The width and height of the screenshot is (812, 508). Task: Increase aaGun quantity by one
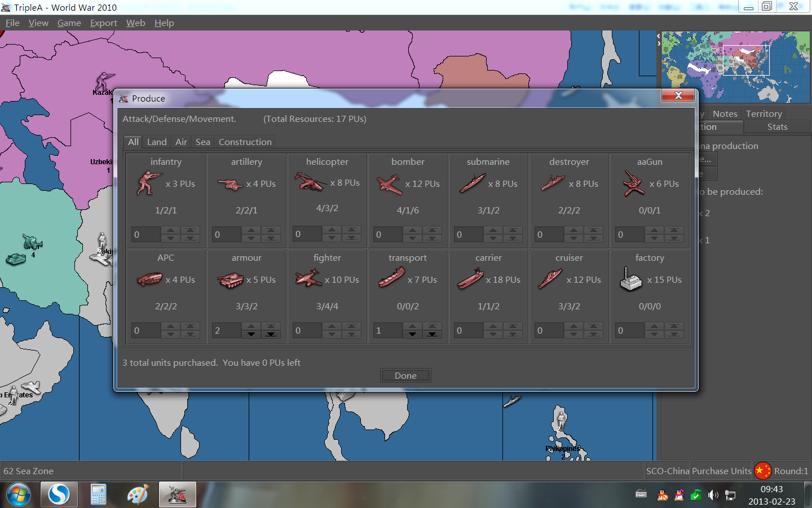pos(654,230)
